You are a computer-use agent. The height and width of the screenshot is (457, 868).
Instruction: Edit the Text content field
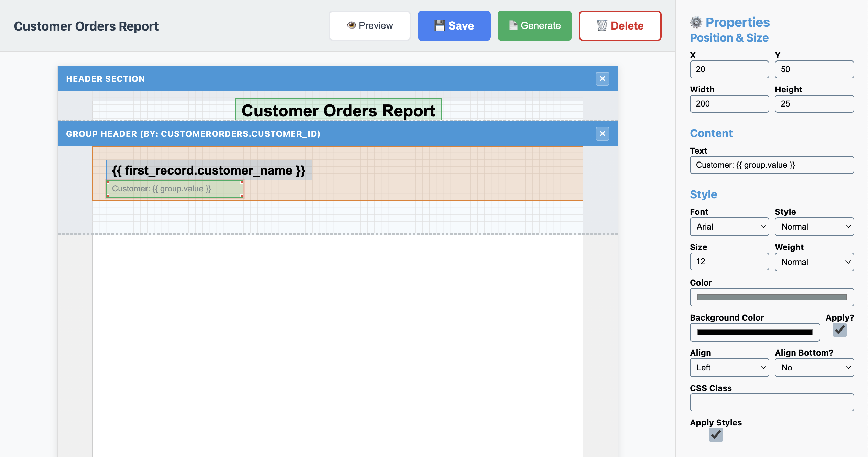pos(772,165)
